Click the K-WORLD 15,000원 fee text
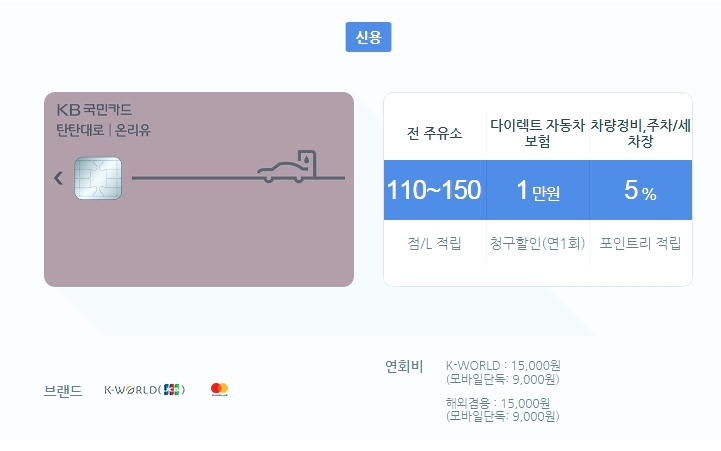This screenshot has height=451, width=721. (503, 366)
